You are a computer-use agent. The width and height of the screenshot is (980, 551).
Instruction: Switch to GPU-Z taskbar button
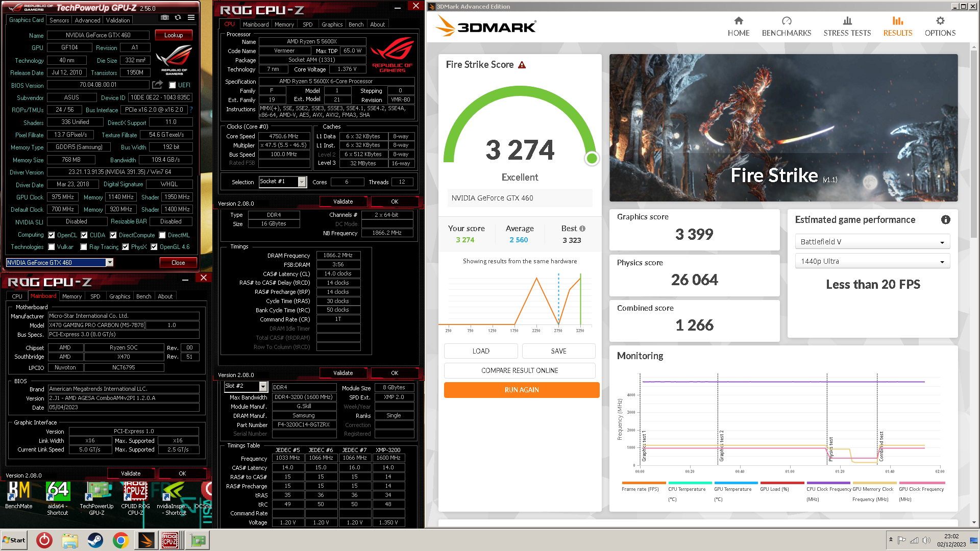pos(198,540)
